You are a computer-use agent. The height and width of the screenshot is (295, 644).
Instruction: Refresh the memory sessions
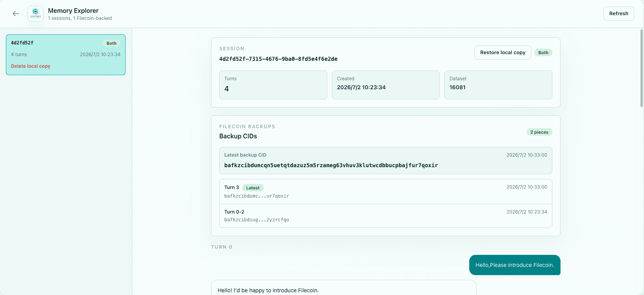(619, 14)
